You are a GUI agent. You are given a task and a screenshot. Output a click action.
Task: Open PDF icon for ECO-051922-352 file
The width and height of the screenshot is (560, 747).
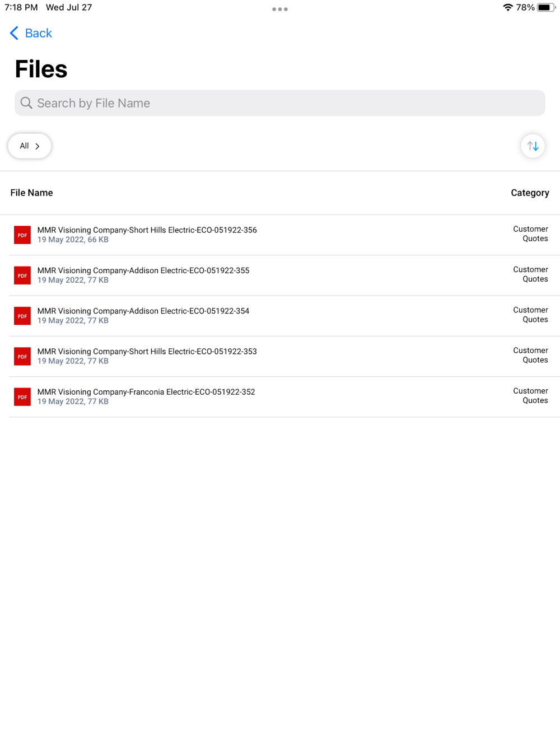(22, 396)
